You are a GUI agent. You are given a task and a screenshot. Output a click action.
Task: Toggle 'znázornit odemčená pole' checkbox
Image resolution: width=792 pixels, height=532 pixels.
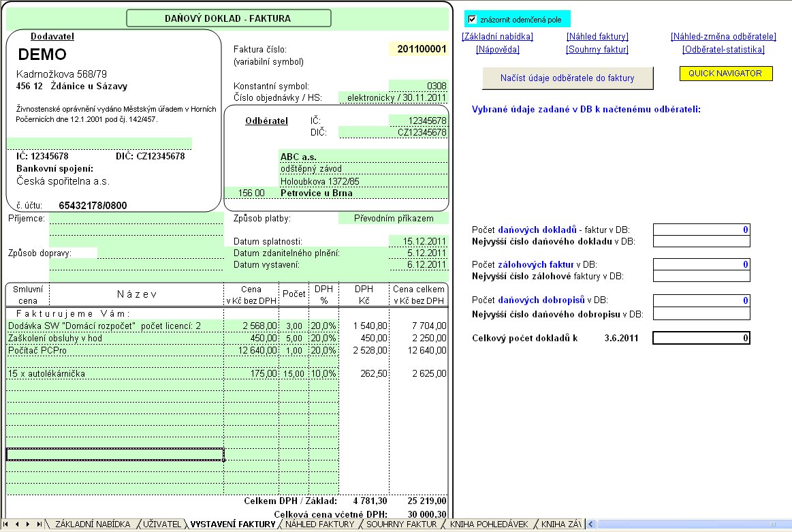[472, 19]
